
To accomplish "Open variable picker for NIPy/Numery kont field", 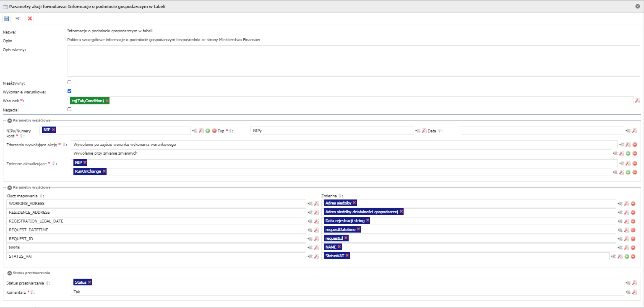I will click(x=194, y=131).
